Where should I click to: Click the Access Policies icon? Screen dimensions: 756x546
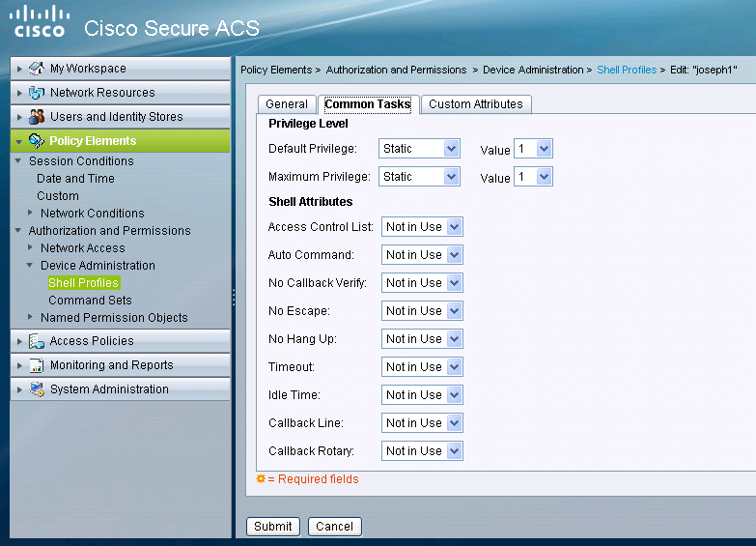click(37, 341)
